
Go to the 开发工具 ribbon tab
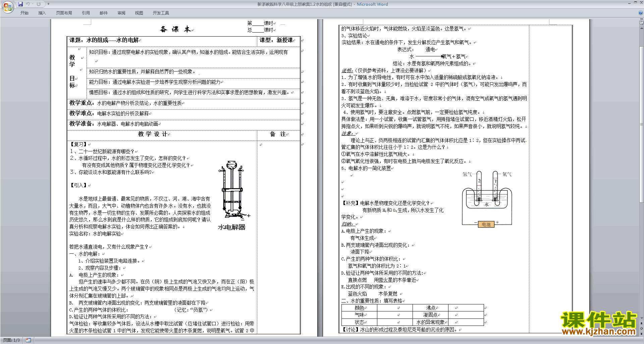(161, 13)
